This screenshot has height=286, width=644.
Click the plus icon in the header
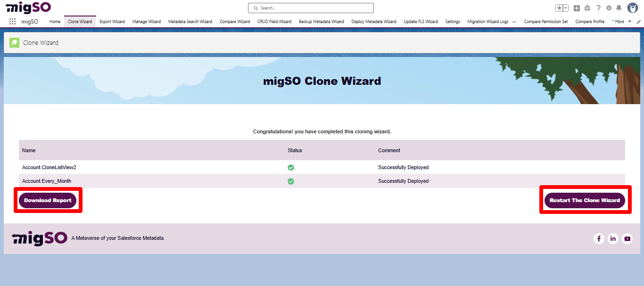point(576,8)
